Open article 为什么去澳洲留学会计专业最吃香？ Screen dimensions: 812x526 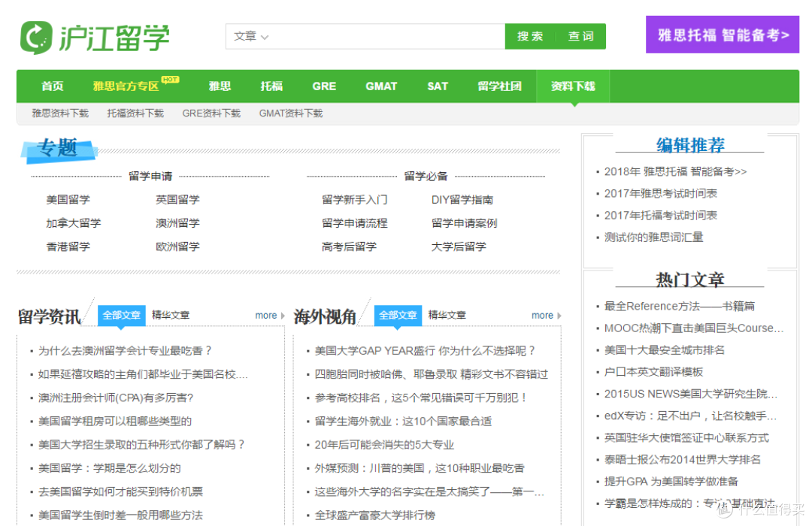[x=125, y=351]
